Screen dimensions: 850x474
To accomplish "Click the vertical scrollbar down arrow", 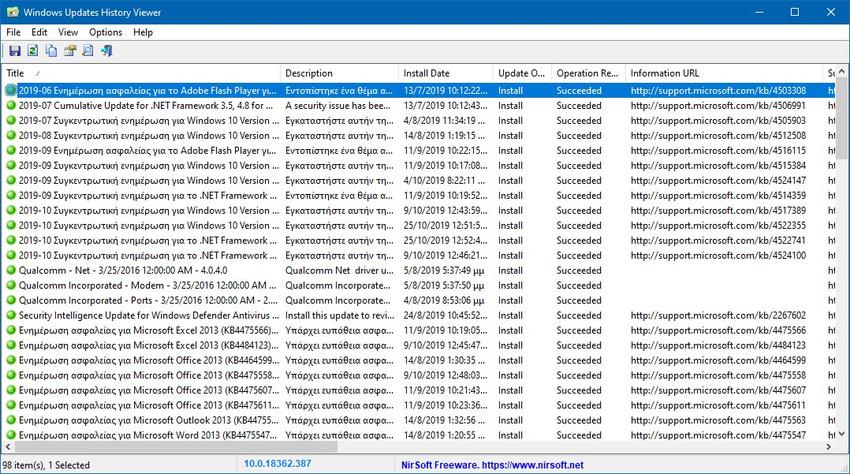I will coord(841,434).
